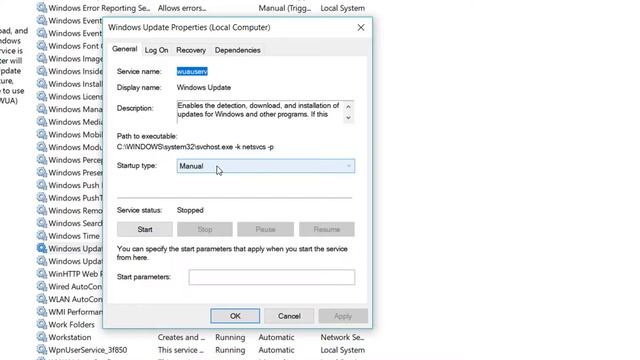
Task: Click gear icon beside Windows Mana service
Action: point(42,109)
